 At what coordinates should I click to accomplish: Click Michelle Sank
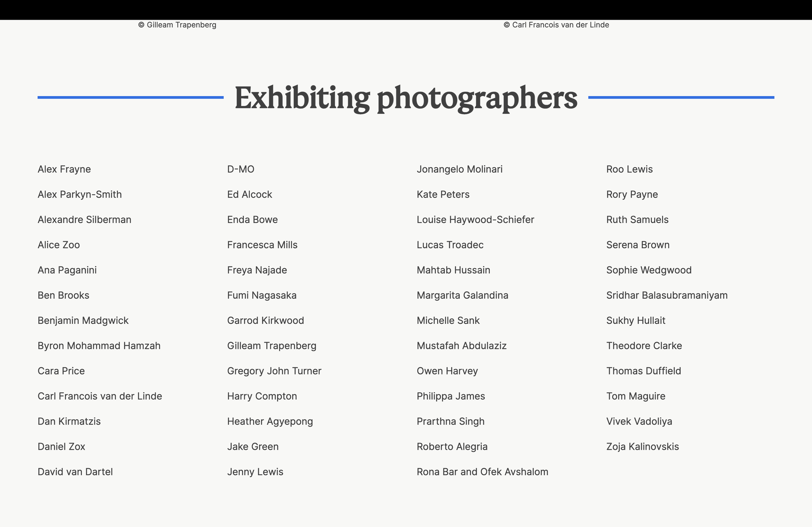tap(448, 321)
